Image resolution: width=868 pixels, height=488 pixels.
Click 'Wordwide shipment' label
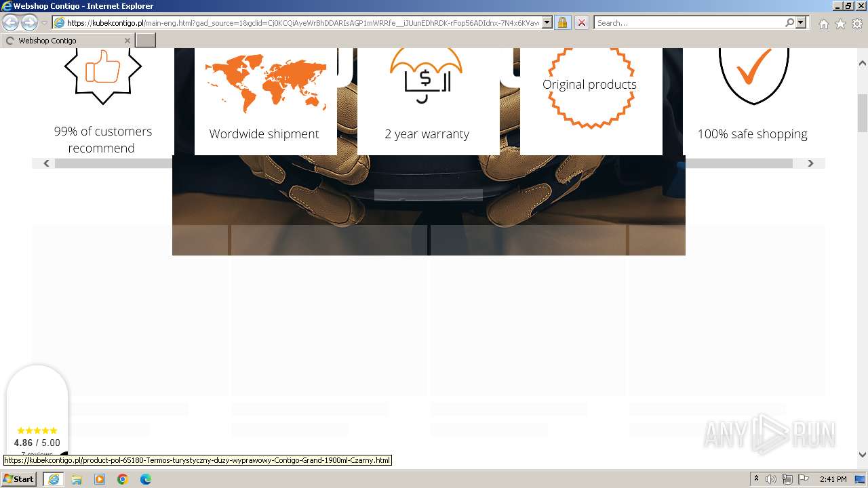point(264,134)
